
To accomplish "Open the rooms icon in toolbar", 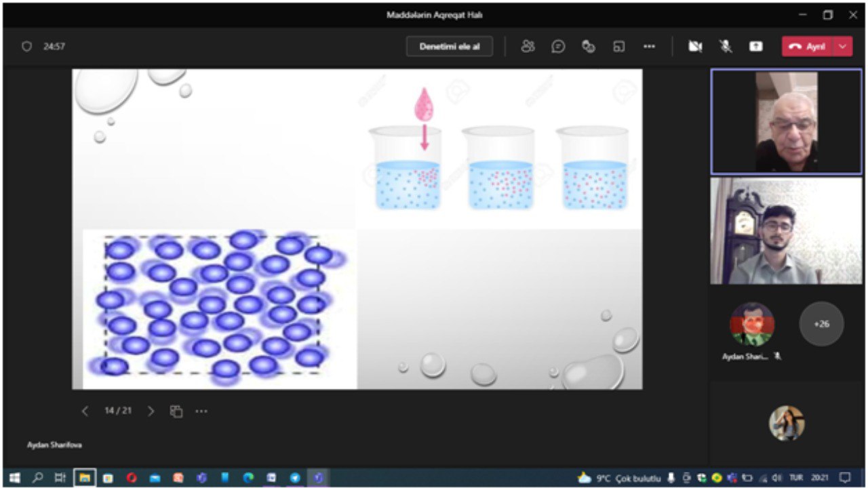I will coord(618,46).
